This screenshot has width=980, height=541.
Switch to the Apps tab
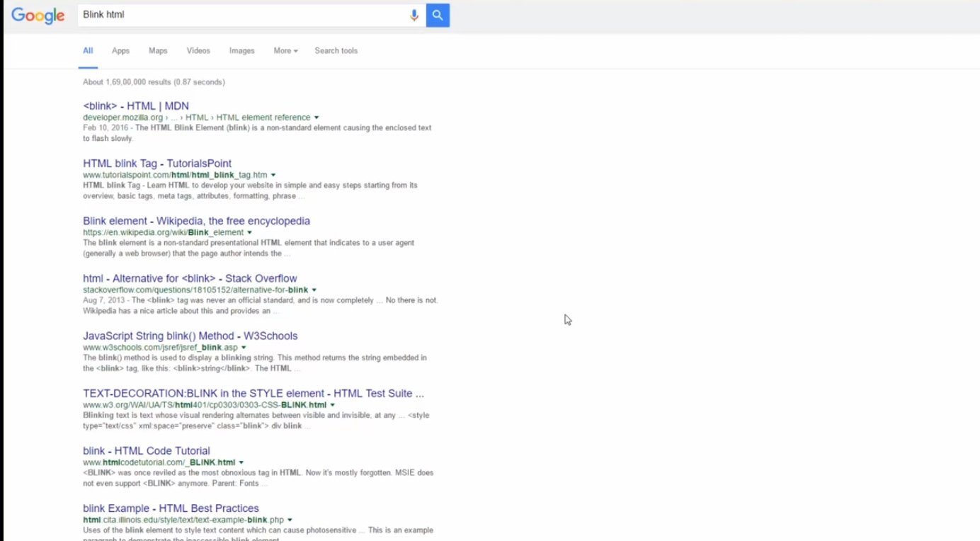pos(120,51)
